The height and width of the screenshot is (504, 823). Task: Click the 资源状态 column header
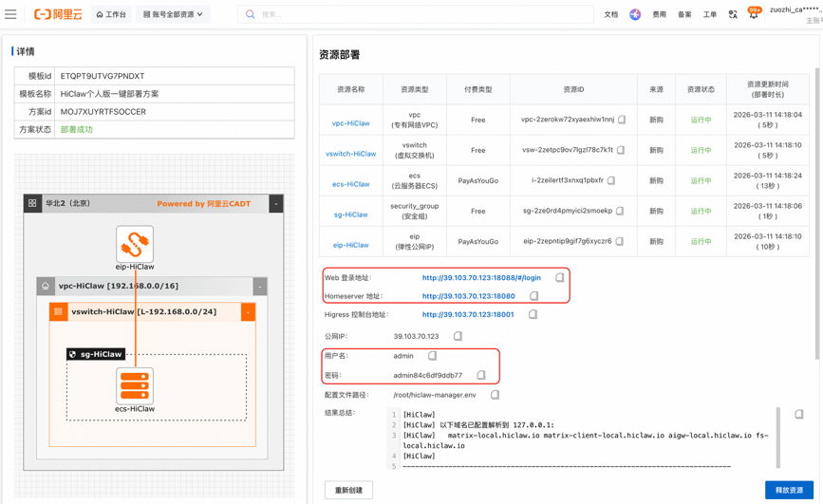(701, 89)
